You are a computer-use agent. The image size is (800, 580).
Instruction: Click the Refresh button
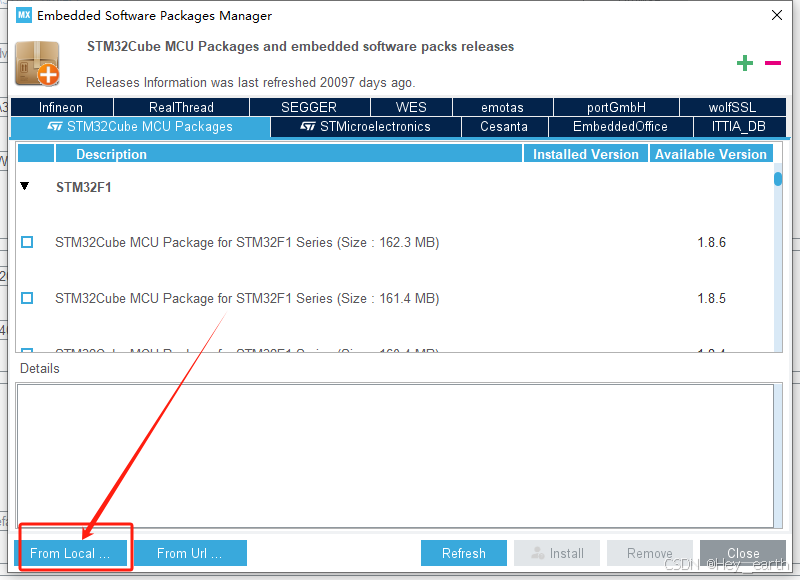coord(464,553)
